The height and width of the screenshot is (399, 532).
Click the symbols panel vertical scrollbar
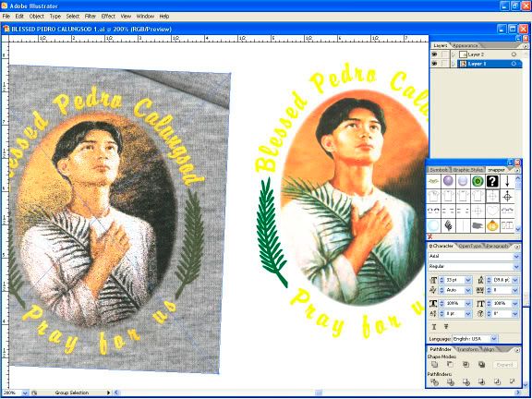click(x=518, y=203)
